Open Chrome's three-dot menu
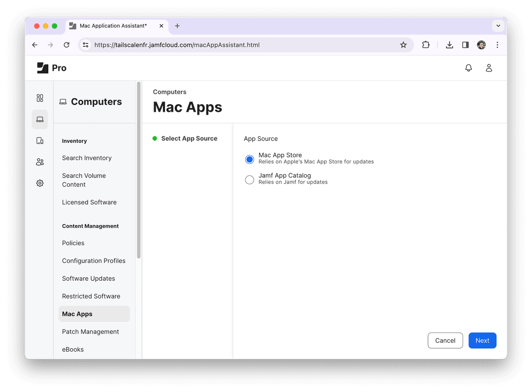The width and height of the screenshot is (532, 392). [498, 45]
